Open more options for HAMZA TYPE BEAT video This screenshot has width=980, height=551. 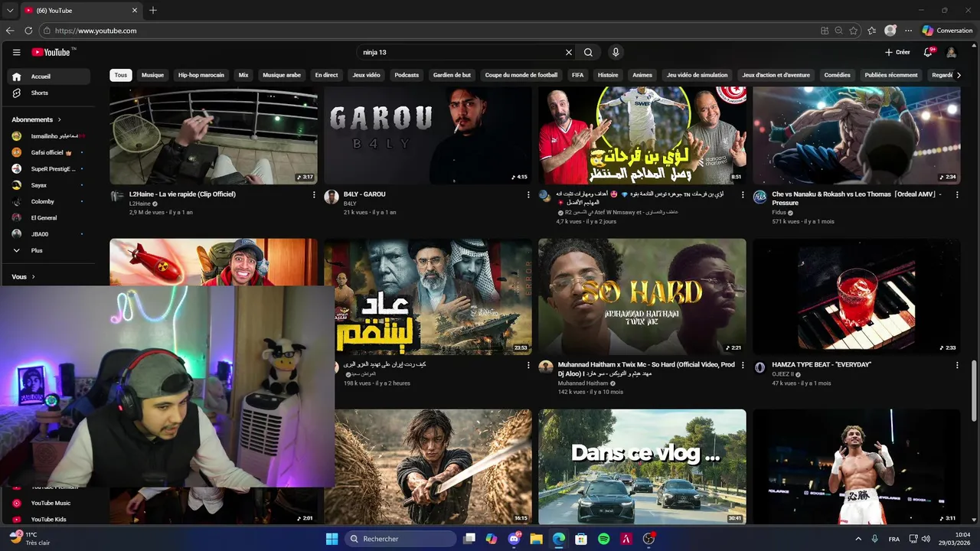957,365
